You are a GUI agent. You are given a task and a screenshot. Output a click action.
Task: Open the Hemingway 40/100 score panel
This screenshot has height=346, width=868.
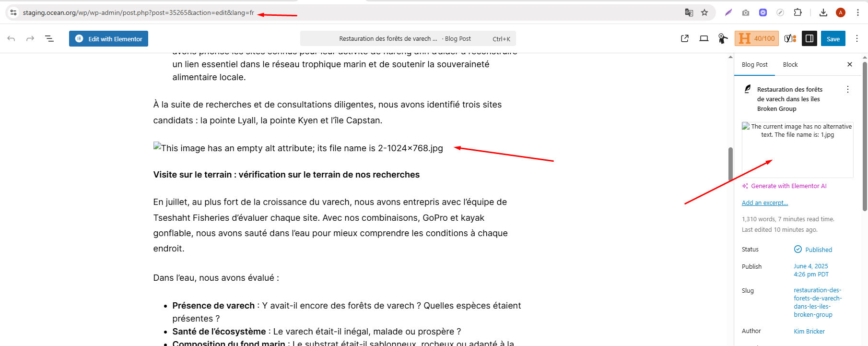757,38
